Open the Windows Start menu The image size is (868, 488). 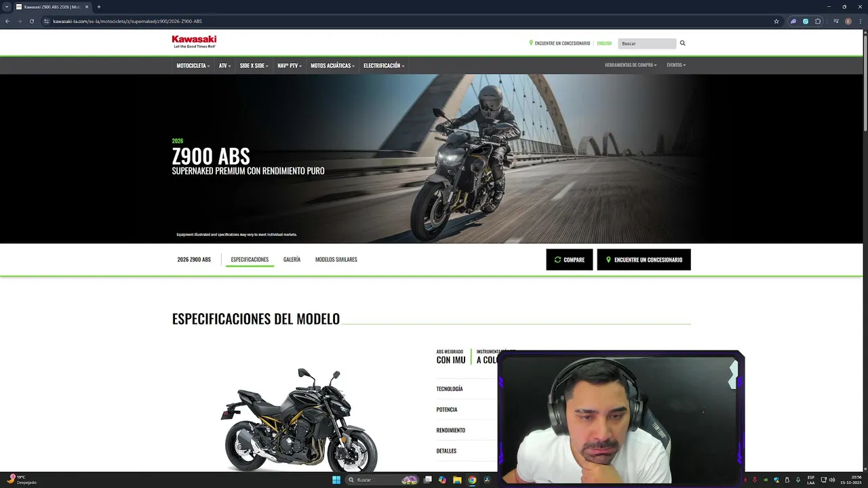(336, 480)
